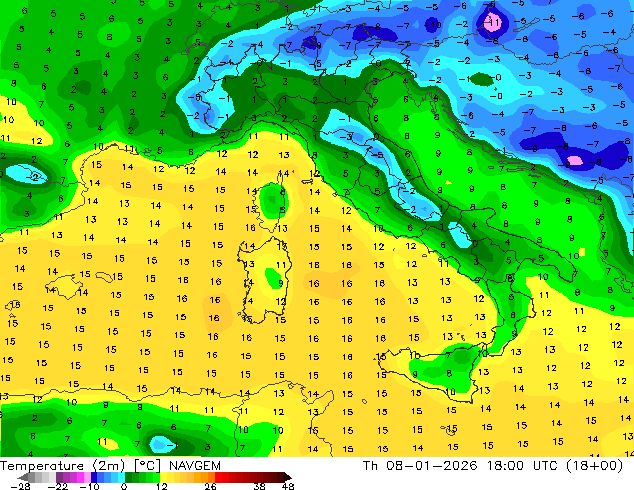The image size is (634, 490).
Task: Click the '-28' legend scale label
Action: 20,486
